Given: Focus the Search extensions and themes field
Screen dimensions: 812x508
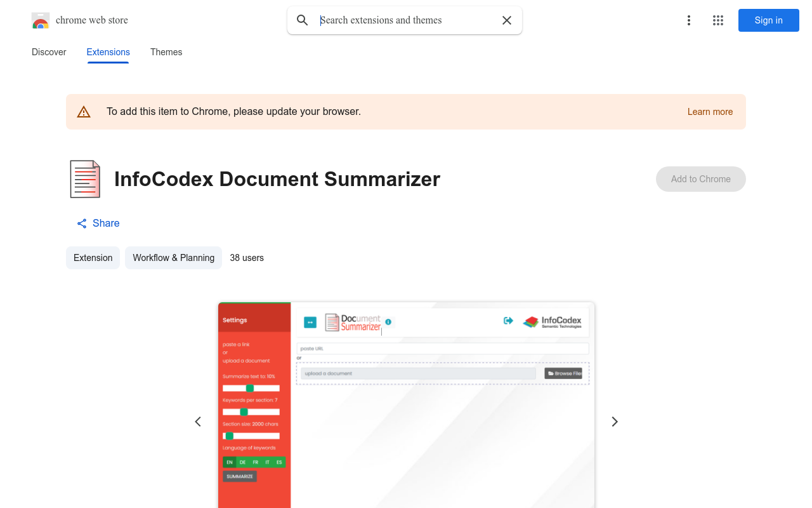Looking at the screenshot, I should 406,20.
